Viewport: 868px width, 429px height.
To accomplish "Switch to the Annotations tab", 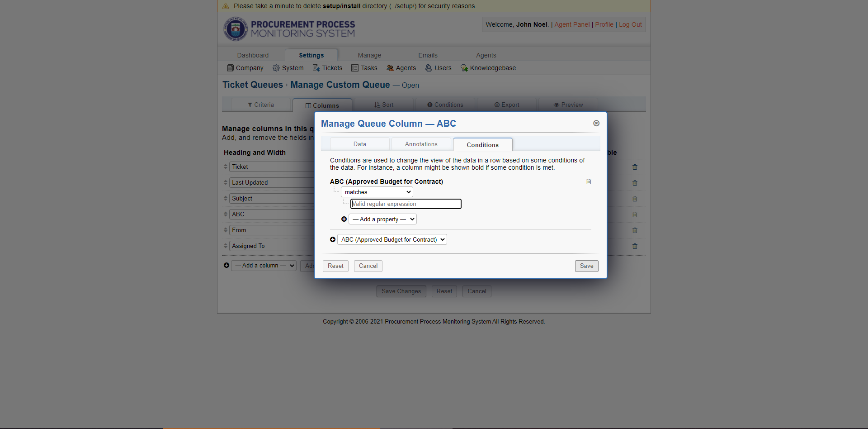I will click(421, 144).
